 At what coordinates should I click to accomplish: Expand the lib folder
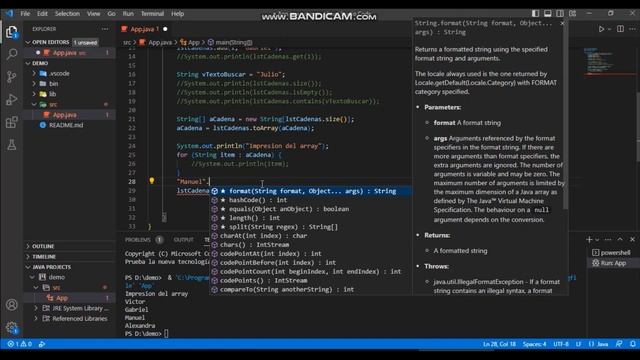point(34,94)
